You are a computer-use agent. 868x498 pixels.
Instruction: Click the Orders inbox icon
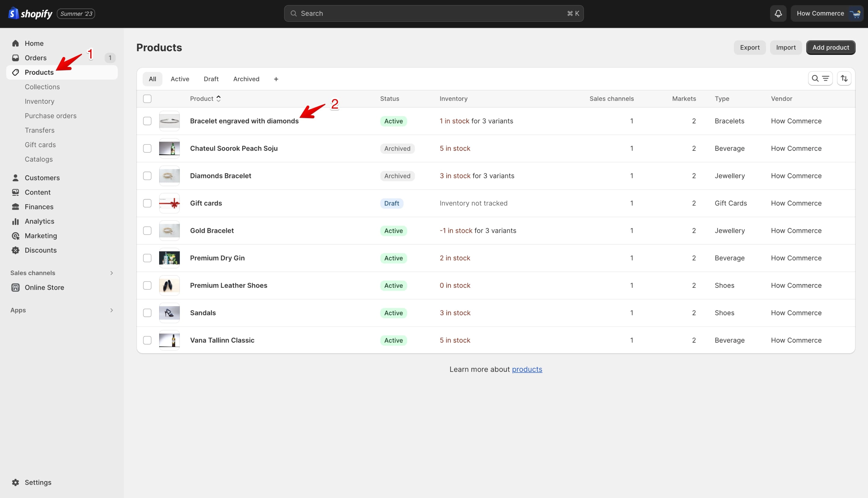tap(15, 58)
